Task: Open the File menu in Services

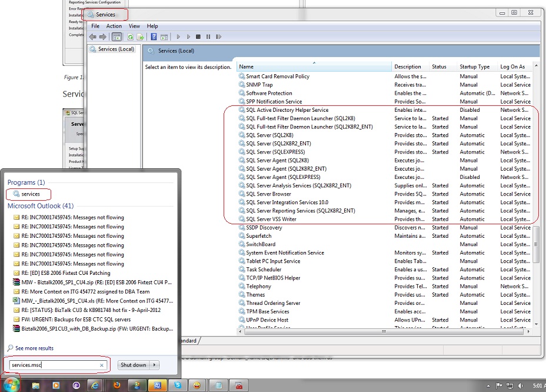Action: tap(95, 26)
